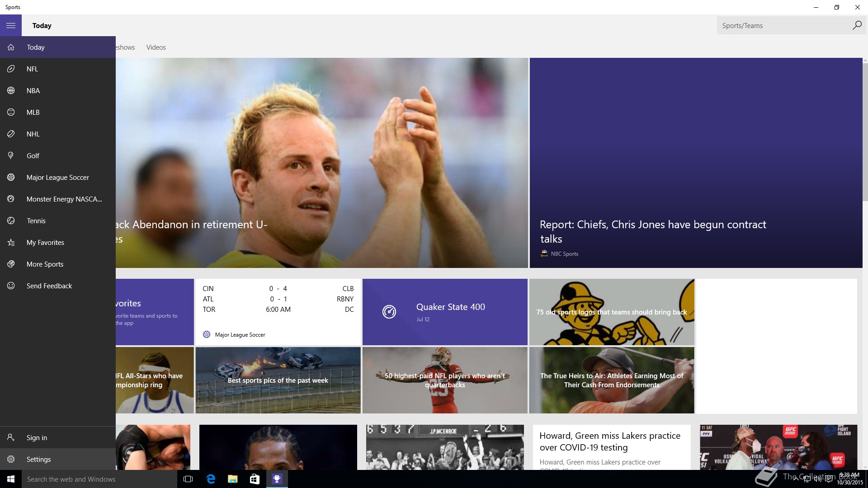
Task: Click the My Favorites star icon
Action: (x=11, y=242)
